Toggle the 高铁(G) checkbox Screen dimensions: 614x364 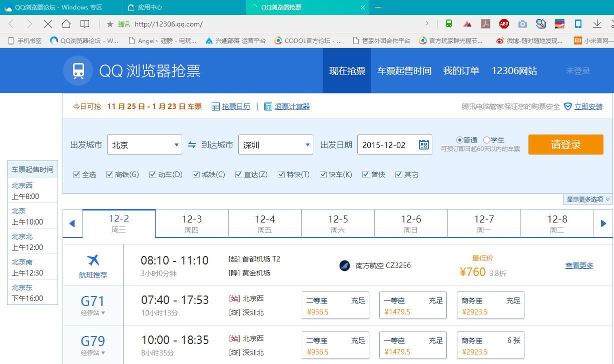[110, 174]
